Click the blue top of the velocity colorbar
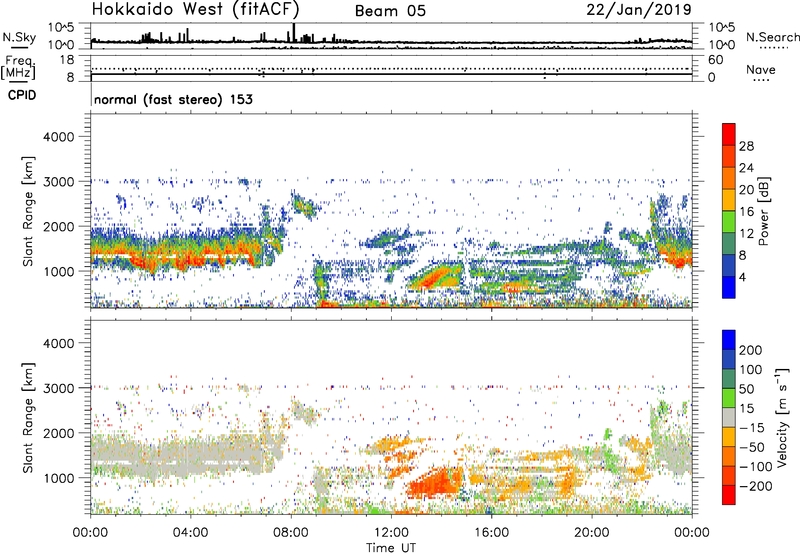The height and width of the screenshot is (554, 800). pyautogui.click(x=729, y=340)
